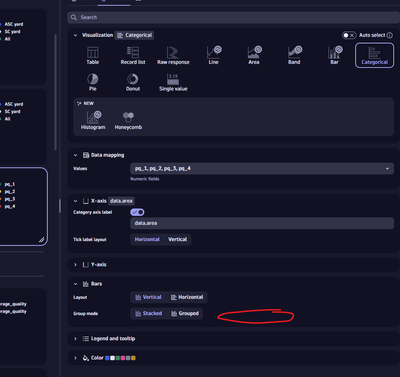Click the Categorical chart visualization tile

(374, 55)
